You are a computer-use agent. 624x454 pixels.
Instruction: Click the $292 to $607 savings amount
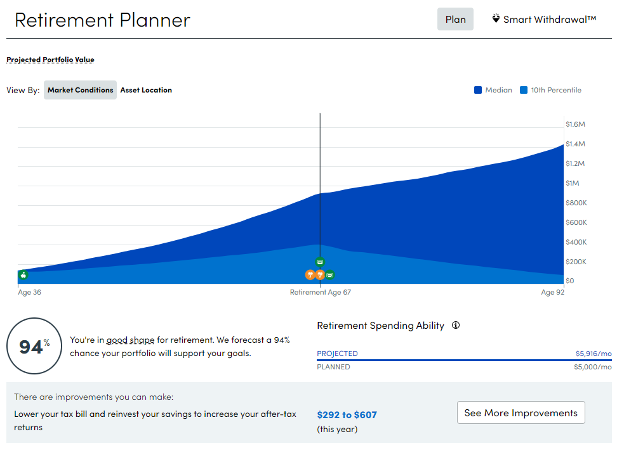(347, 415)
